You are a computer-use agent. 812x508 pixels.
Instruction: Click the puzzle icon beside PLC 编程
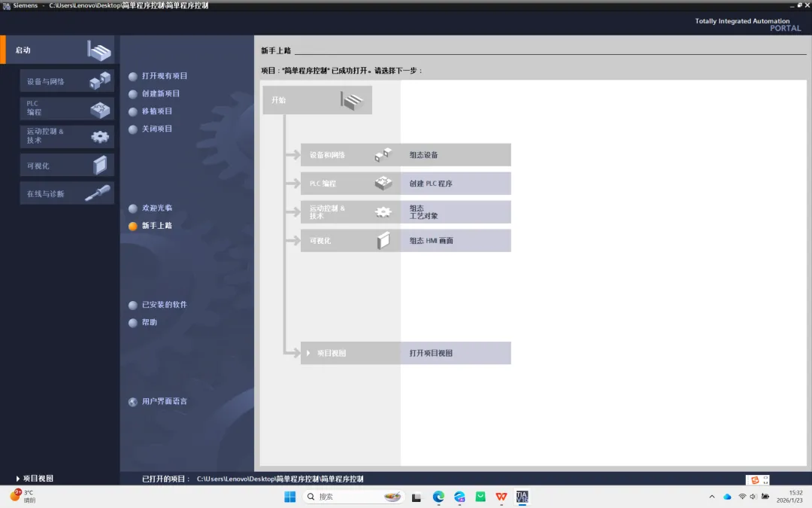(100, 109)
